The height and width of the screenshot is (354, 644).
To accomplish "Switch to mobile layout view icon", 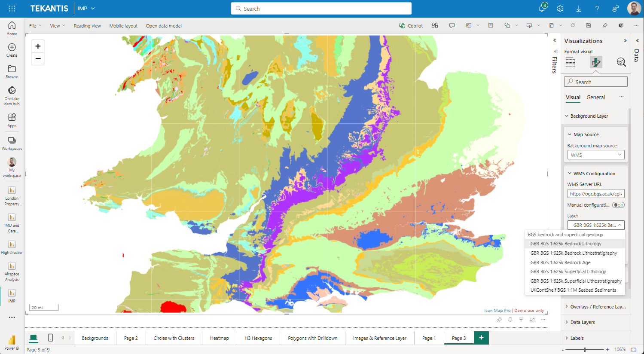I will click(x=51, y=338).
